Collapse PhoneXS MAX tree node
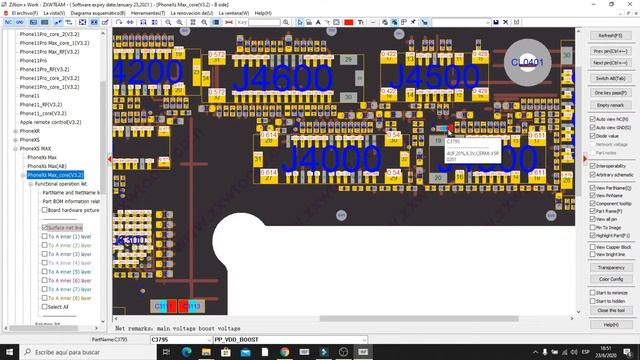The image size is (640, 360). [16, 149]
